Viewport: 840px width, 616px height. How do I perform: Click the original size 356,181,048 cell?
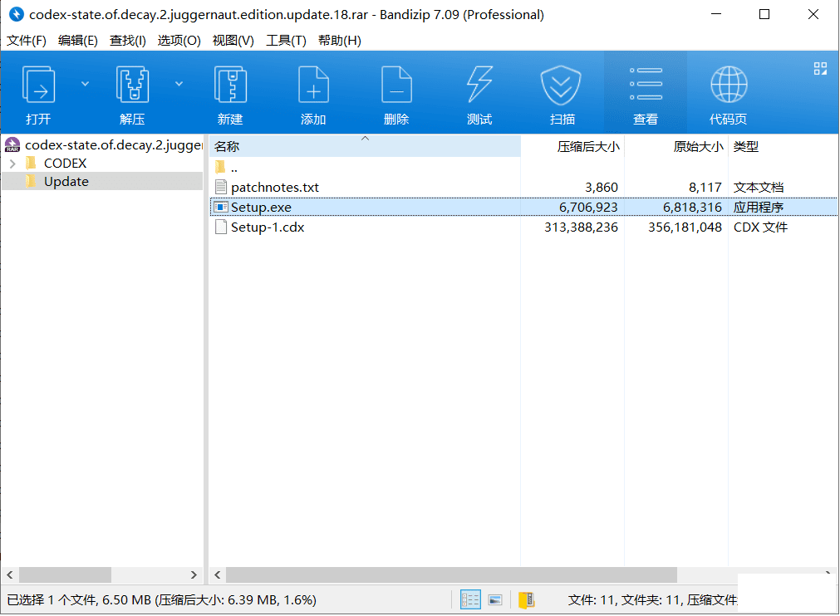coord(685,227)
